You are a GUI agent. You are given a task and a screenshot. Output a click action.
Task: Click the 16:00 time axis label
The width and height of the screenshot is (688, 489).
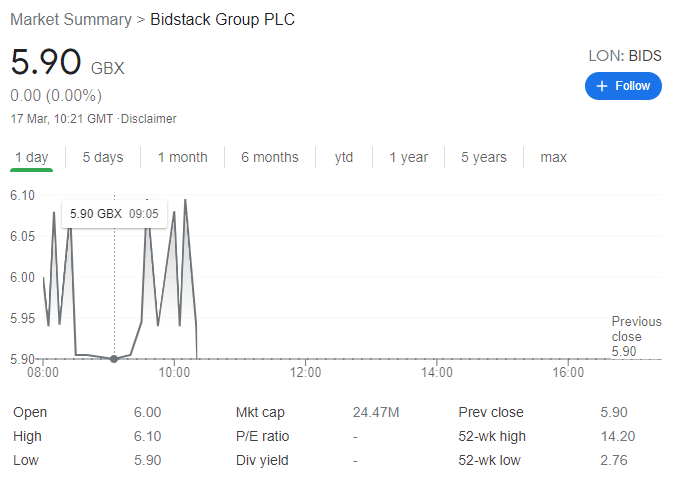click(568, 373)
